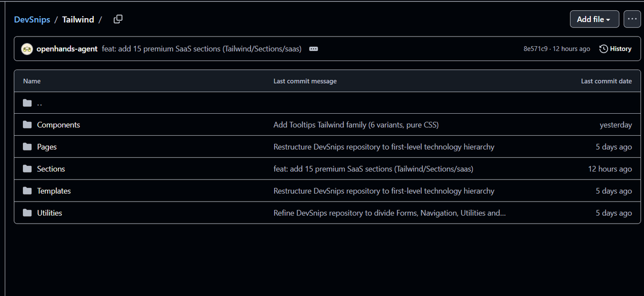Open the Templates row Restructure DevSnips commit message
The width and height of the screenshot is (644, 296).
(384, 191)
